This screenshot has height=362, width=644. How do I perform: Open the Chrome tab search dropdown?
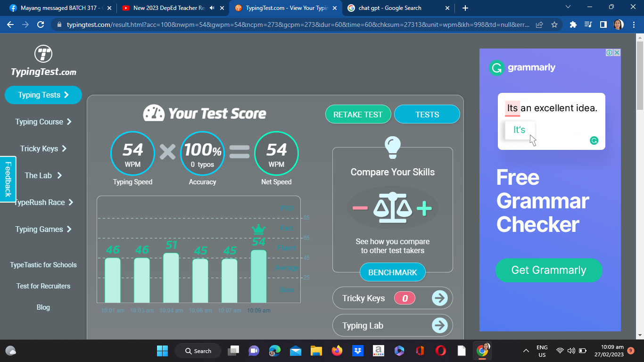pos(568,7)
